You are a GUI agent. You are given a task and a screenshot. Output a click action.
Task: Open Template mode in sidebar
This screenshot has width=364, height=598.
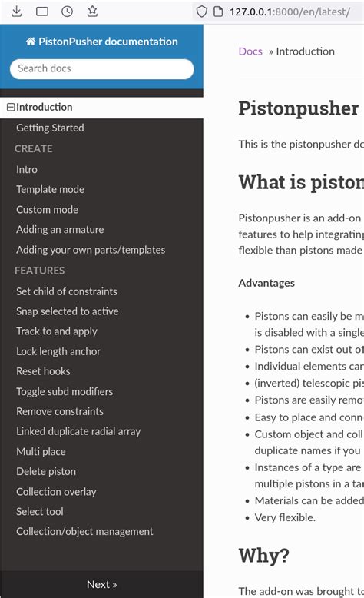point(51,189)
